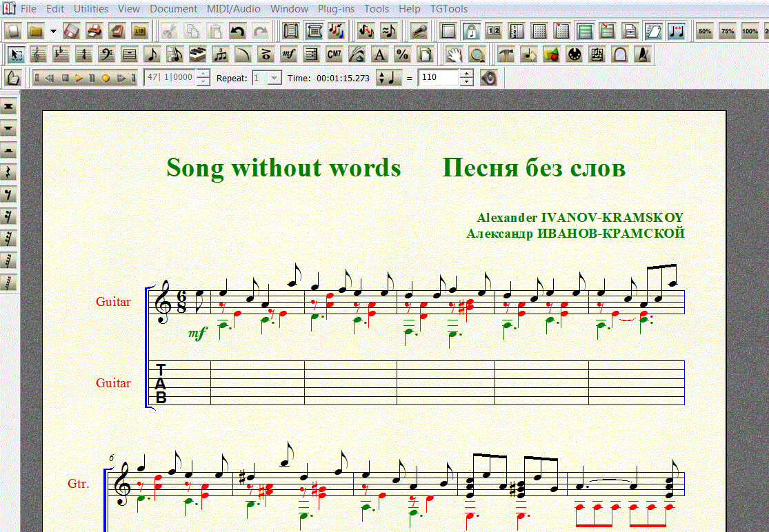769x532 pixels.
Task: Activate the Key Signature tool
Action: coord(61,54)
